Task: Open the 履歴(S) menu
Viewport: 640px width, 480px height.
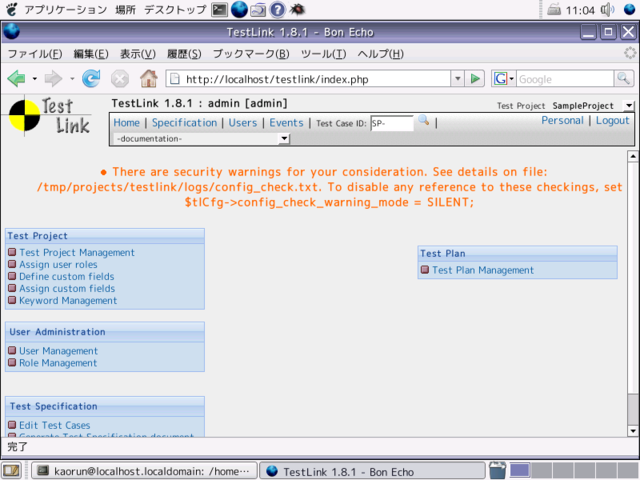Action: [x=184, y=54]
